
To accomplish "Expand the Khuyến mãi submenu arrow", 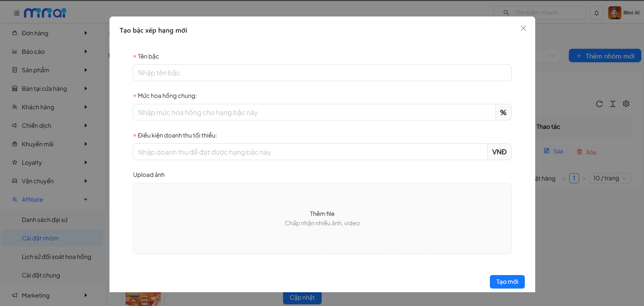I will click(86, 144).
